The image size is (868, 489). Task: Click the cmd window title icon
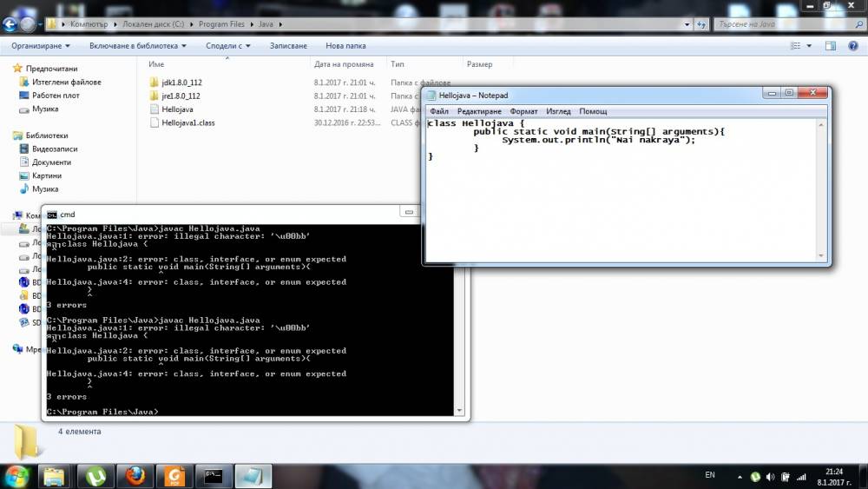coord(52,215)
